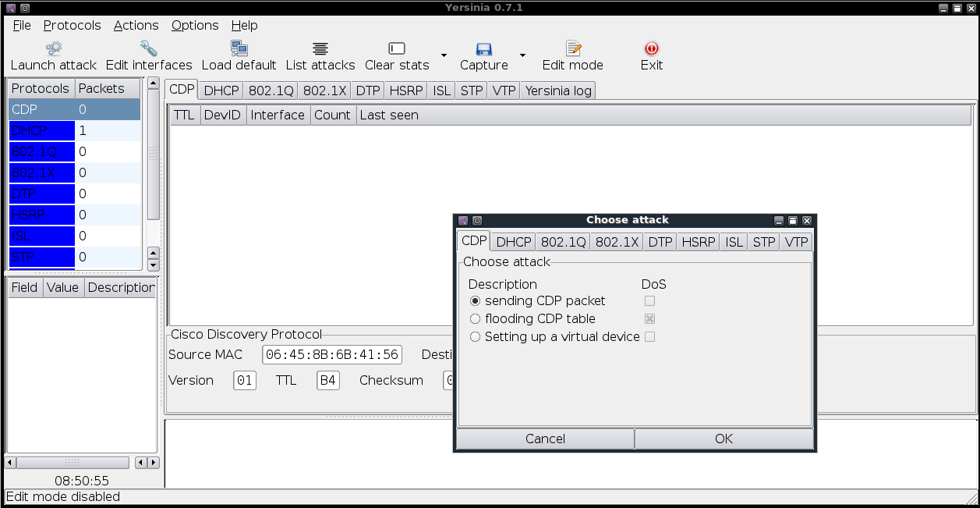Click the Load default icon

click(x=239, y=48)
